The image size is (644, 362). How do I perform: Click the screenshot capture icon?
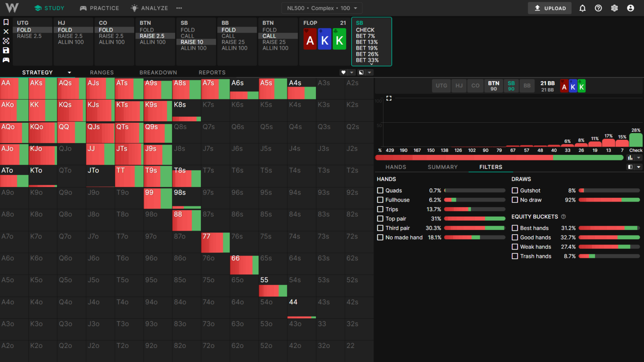click(6, 41)
